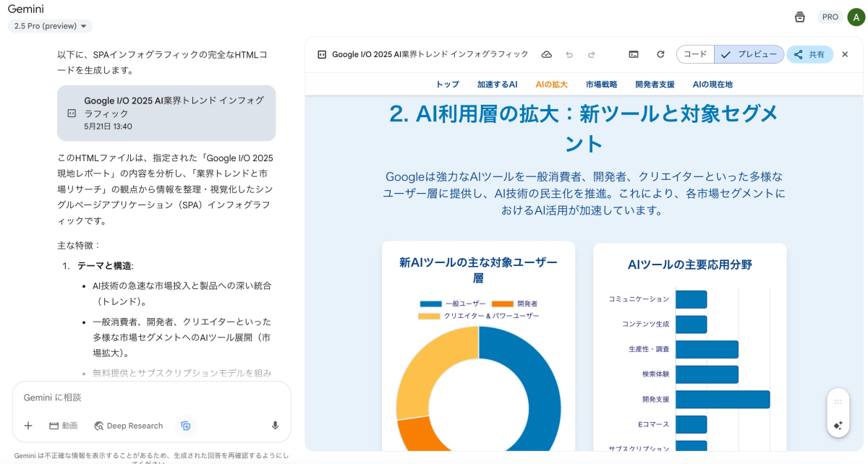Click the Gemini に相談 prompt input field
Image resolution: width=868 pixels, height=464 pixels.
tap(145, 398)
